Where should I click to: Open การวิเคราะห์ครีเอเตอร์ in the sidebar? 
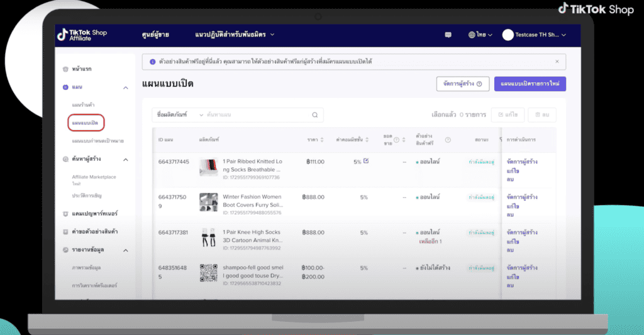[94, 285]
